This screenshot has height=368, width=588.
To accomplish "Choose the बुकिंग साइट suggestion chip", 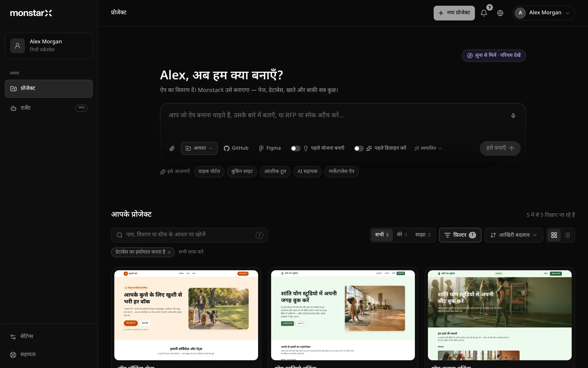I will coord(242,172).
